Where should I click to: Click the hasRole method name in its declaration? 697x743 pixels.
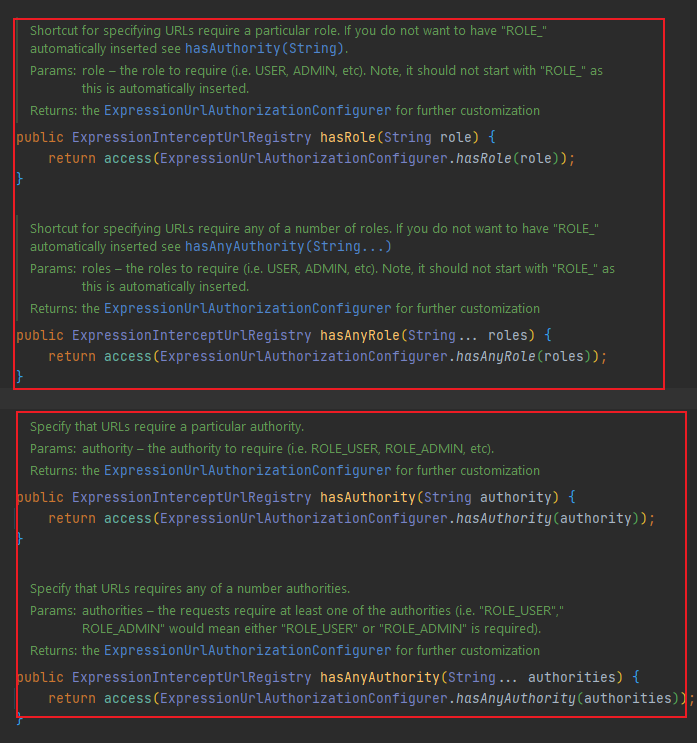click(348, 137)
